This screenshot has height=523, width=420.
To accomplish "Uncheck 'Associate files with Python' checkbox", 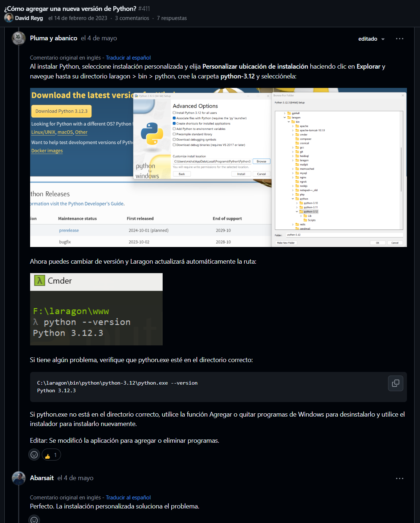I will pos(174,118).
